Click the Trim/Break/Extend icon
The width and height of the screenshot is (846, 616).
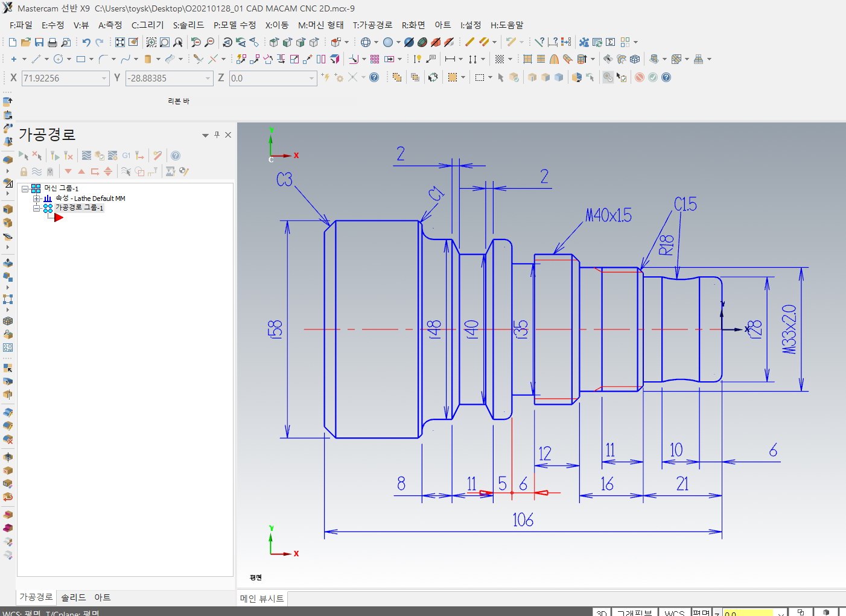199,59
